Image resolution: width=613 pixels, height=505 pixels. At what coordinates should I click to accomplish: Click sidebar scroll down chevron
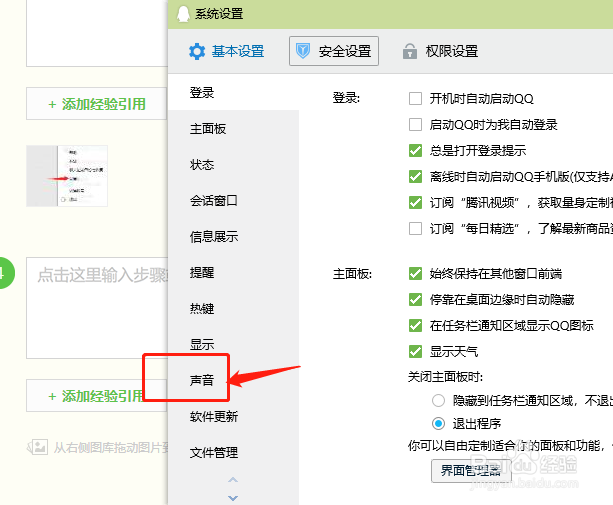tap(233, 498)
